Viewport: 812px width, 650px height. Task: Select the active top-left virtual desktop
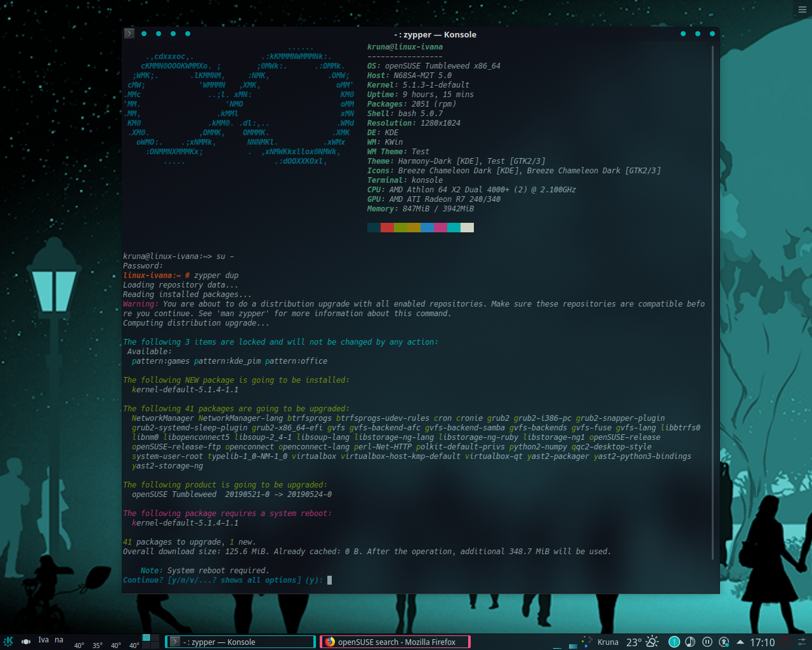coord(146,637)
